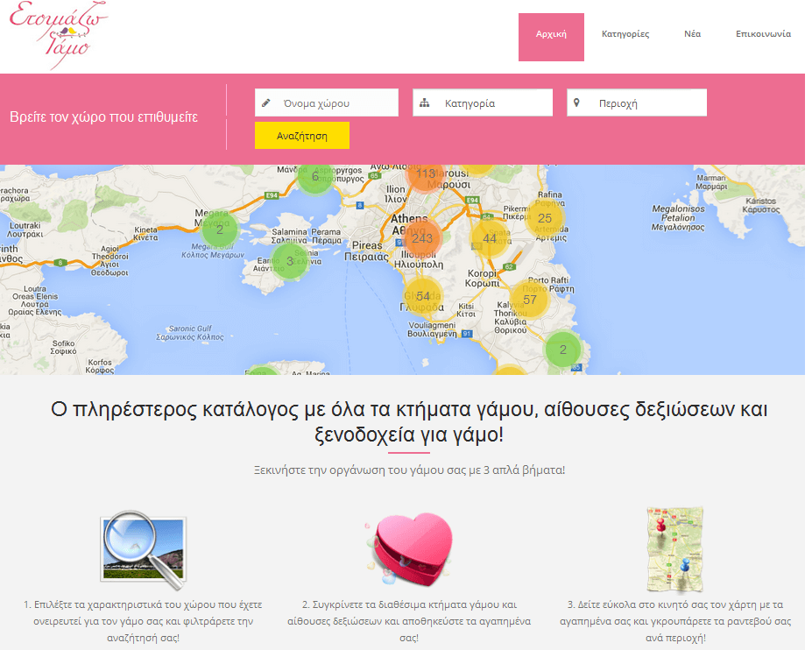Open the map cluster marked 54
The height and width of the screenshot is (650, 812).
click(x=422, y=296)
